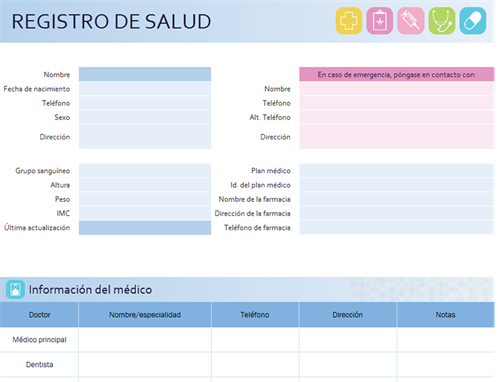Click the Última actualización label

pos(37,227)
